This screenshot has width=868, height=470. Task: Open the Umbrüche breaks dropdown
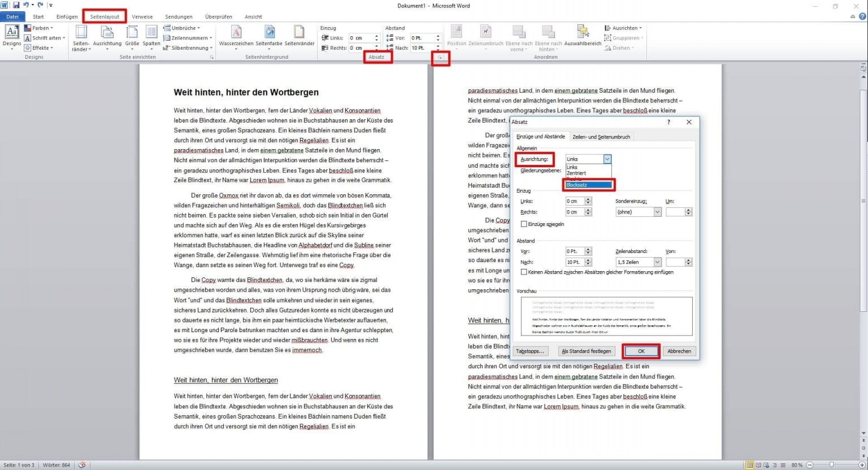[x=181, y=28]
